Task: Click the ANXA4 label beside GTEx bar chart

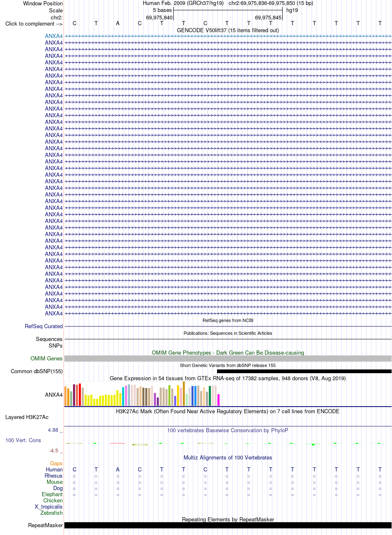Action: (x=54, y=395)
